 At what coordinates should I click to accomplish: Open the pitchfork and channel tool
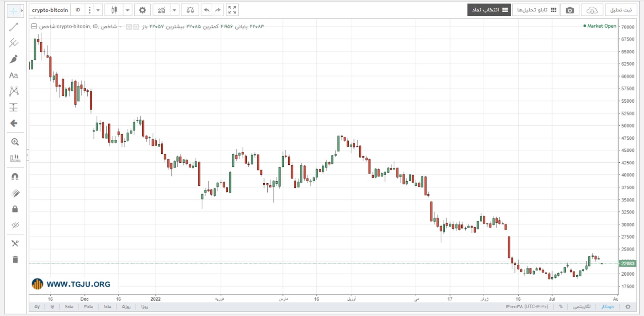(14, 43)
